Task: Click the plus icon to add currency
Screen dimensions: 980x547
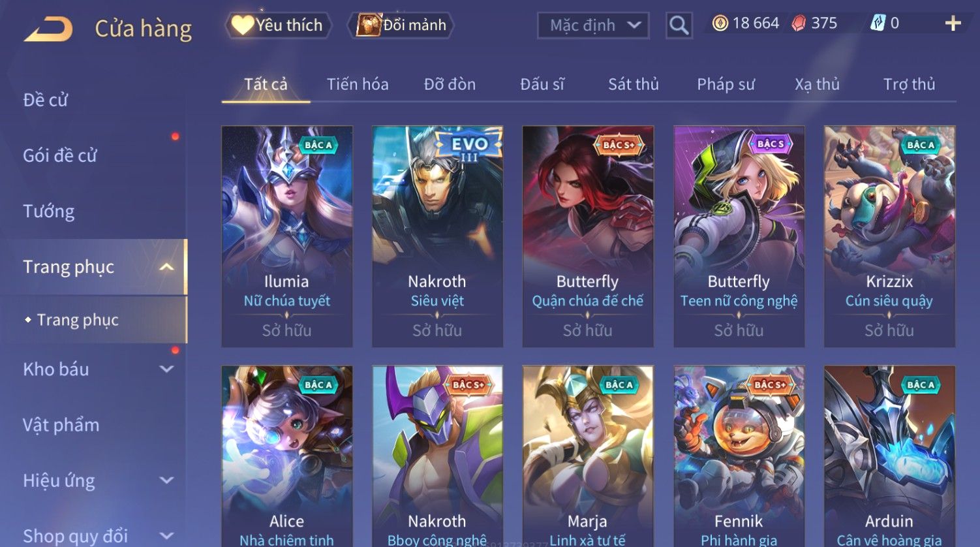Action: pyautogui.click(x=953, y=23)
